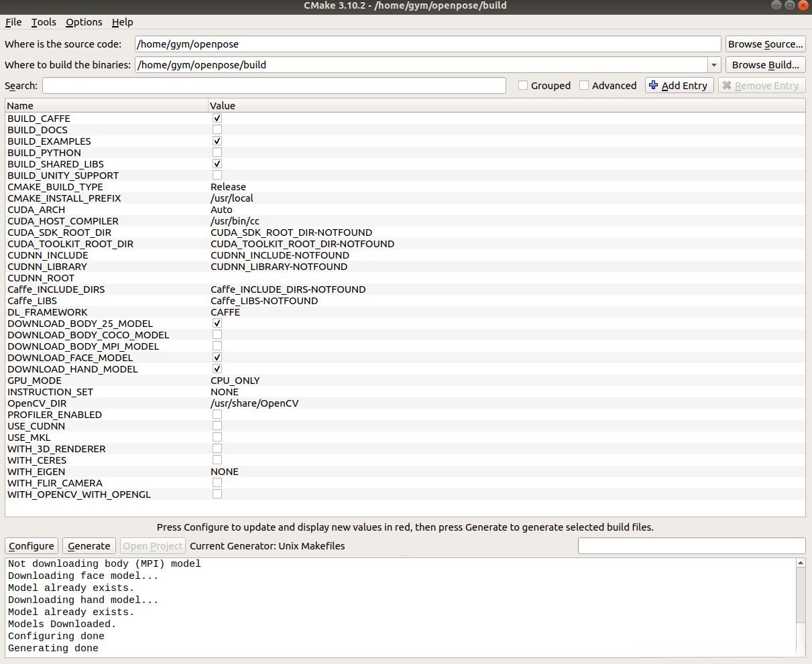Image resolution: width=812 pixels, height=664 pixels.
Task: Select the WITH_EIGEN value NONE
Action: pos(225,472)
